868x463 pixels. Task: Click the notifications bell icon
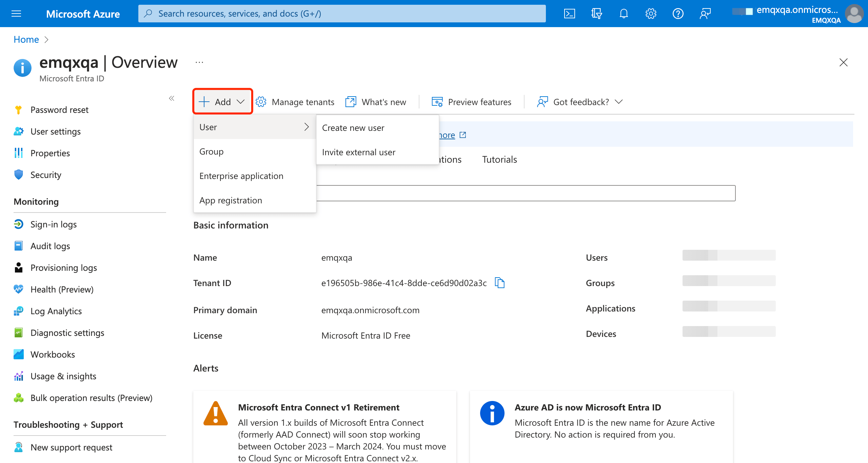click(x=624, y=14)
